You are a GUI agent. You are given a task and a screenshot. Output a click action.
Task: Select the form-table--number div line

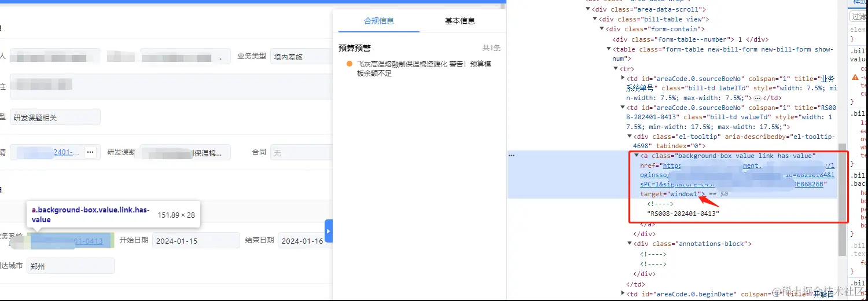[690, 39]
